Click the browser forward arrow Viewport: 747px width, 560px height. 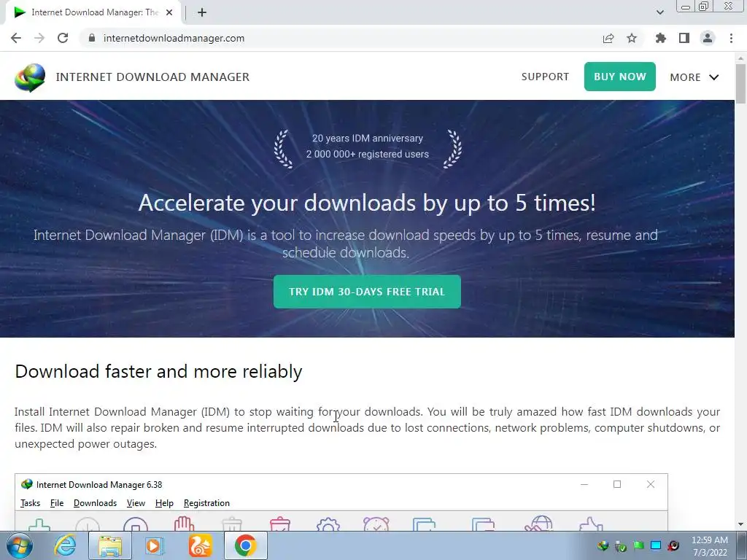click(x=39, y=38)
